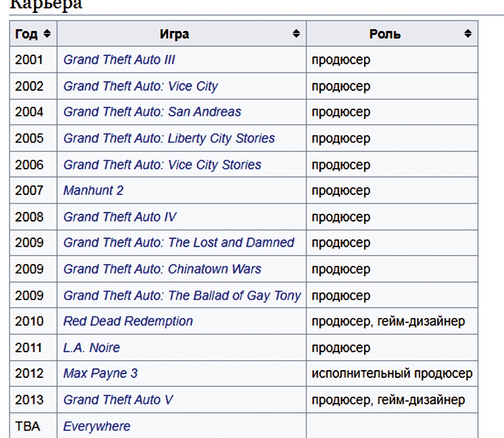The image size is (504, 438).
Task: Open Grand Theft Auto III link
Action: [119, 60]
